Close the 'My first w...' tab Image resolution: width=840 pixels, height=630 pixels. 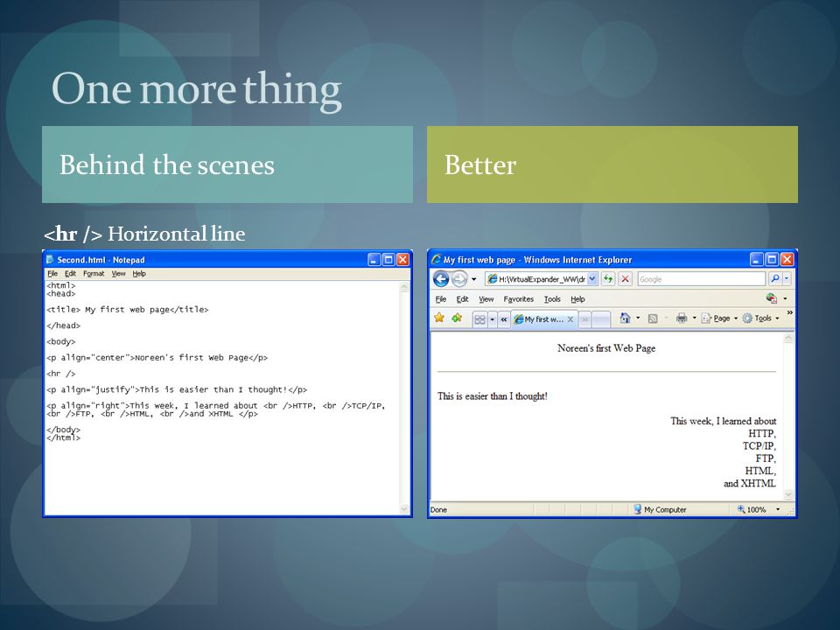coord(570,319)
